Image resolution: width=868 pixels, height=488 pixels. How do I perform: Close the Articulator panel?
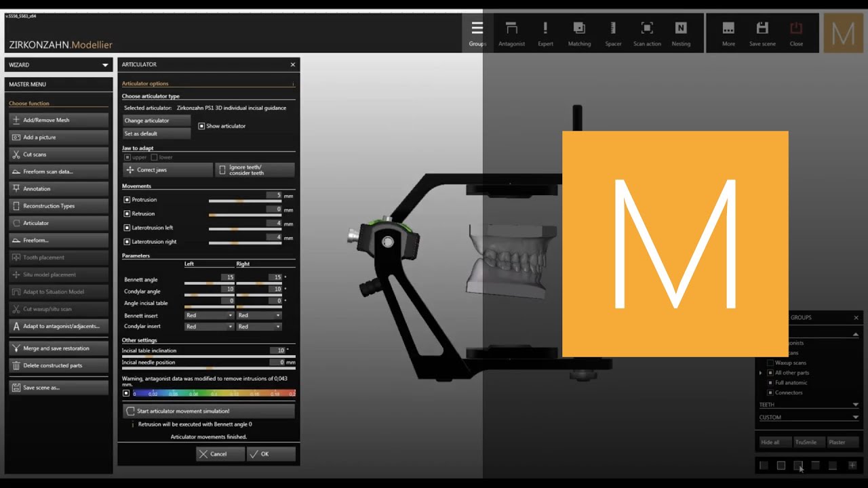point(293,64)
